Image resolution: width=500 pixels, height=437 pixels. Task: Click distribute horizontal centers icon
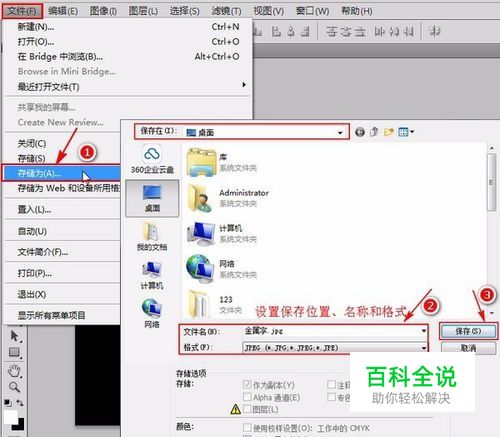click(394, 32)
